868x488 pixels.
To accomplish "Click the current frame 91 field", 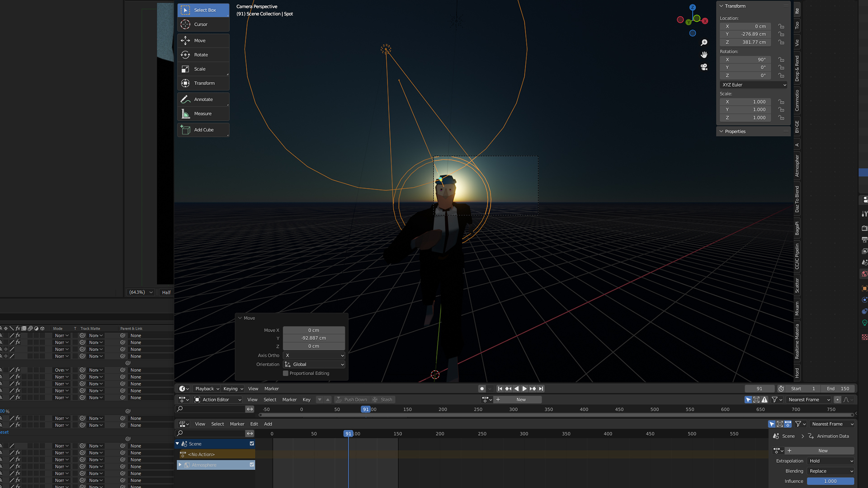I will point(759,389).
